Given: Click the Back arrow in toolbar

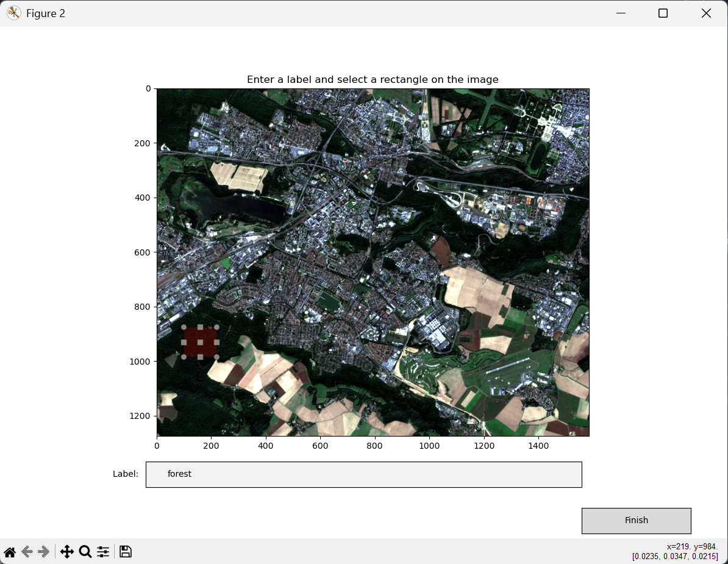Looking at the screenshot, I should (x=27, y=552).
